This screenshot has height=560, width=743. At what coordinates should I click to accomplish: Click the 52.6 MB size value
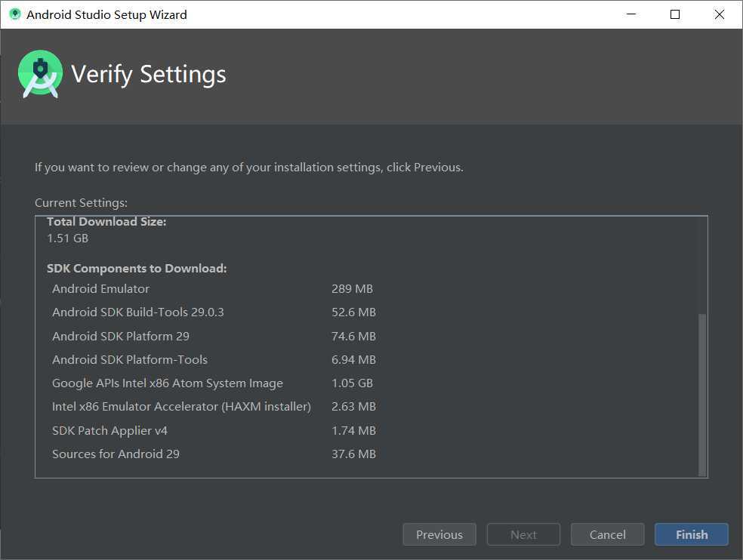point(353,312)
